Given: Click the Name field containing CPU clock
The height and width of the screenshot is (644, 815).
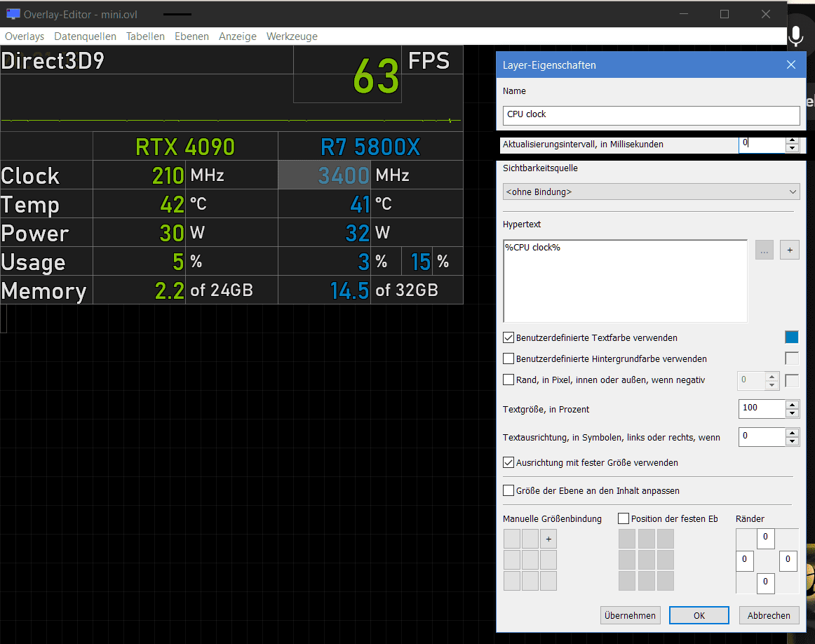Looking at the screenshot, I should pos(652,115).
